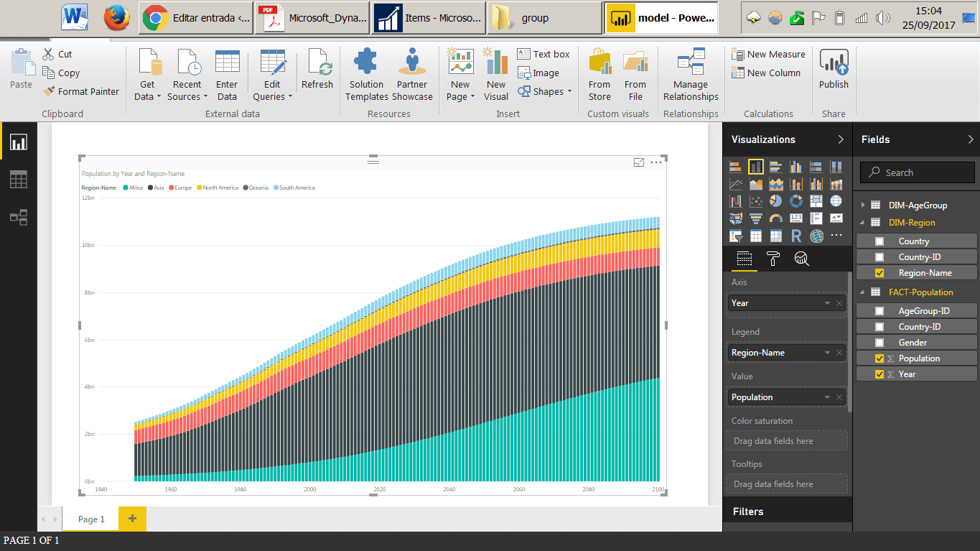Uncheck the Region-Name field checkbox
The image size is (980, 551).
pyautogui.click(x=879, y=273)
